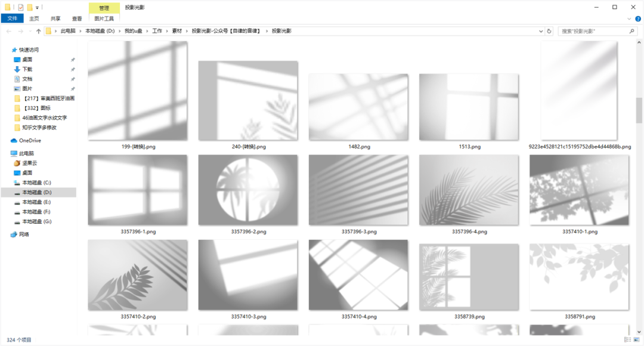Click the new folder icon in title bar
This screenshot has width=644, height=346.
point(30,7)
